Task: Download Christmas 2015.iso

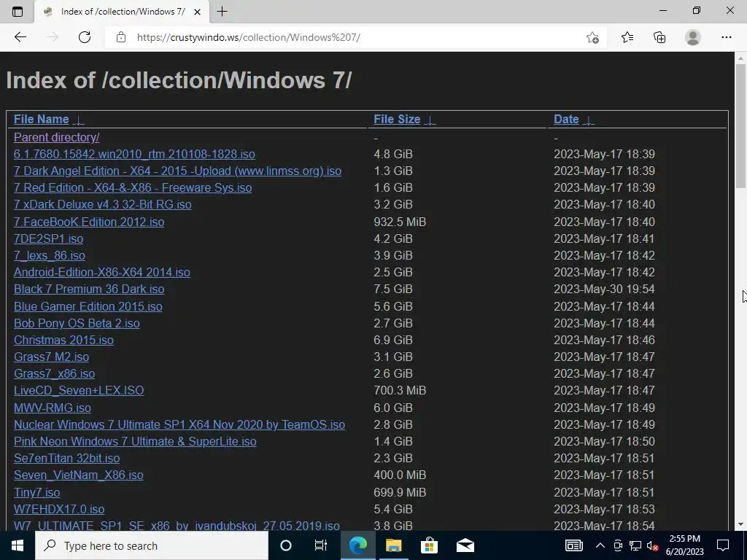Action: 64,340
